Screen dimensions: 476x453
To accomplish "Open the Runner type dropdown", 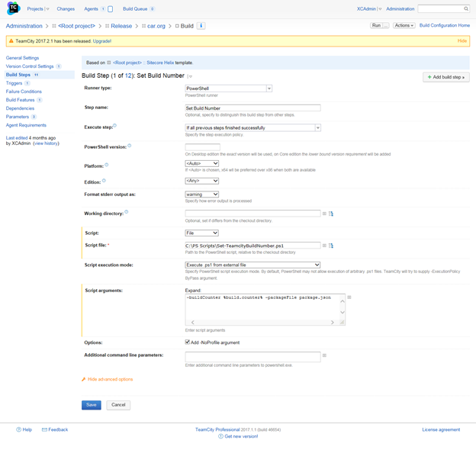I will tap(228, 88).
